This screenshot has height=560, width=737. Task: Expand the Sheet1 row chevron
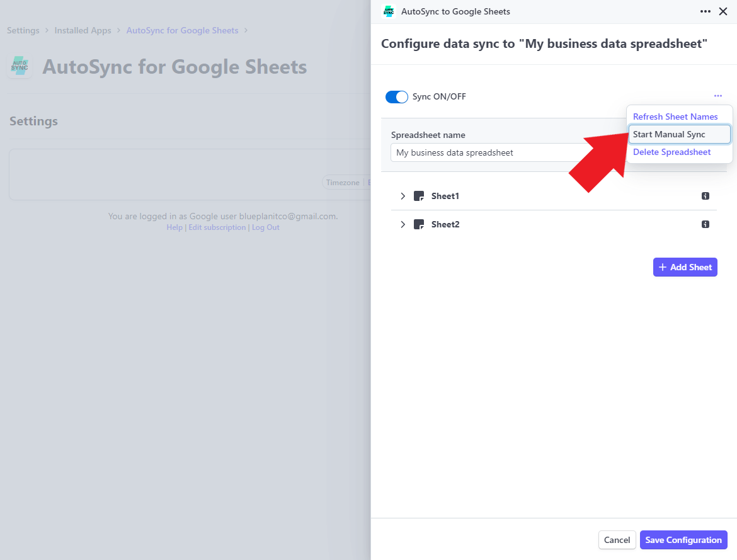tap(403, 196)
